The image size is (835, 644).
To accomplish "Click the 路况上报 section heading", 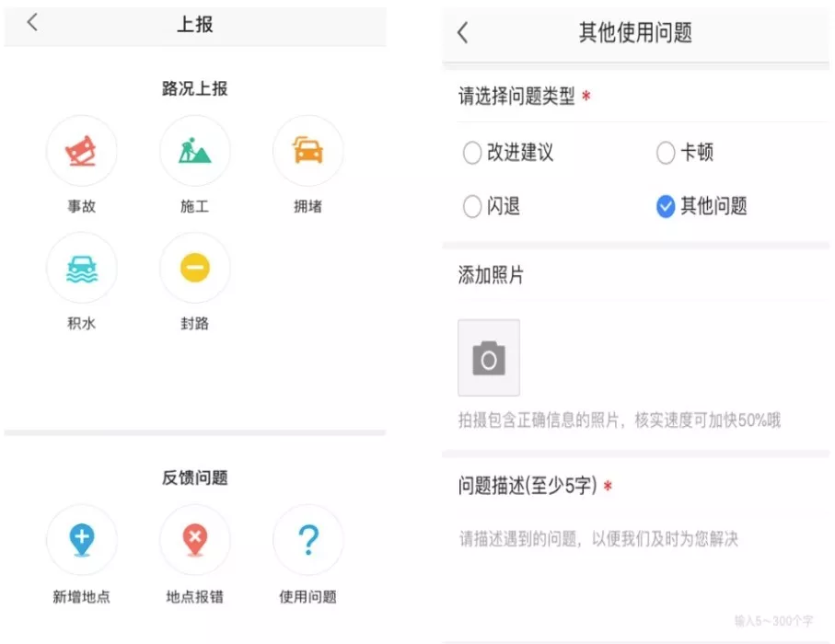I will click(195, 88).
